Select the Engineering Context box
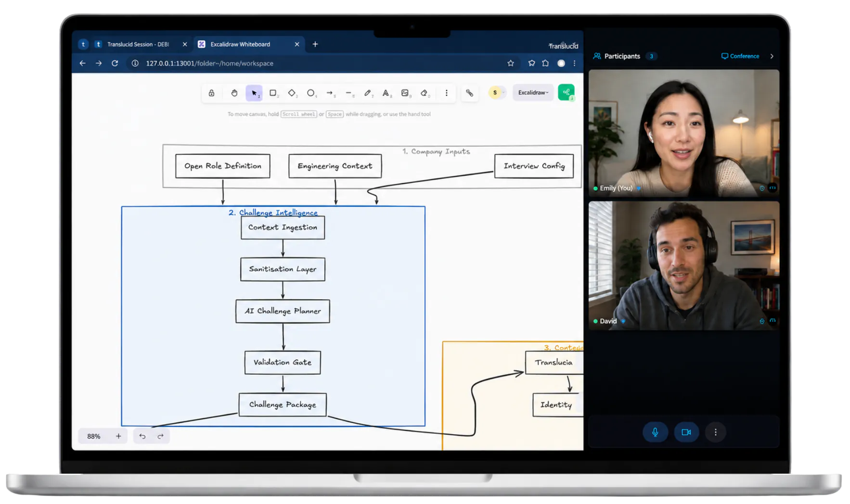This screenshot has height=504, width=850. pos(335,166)
